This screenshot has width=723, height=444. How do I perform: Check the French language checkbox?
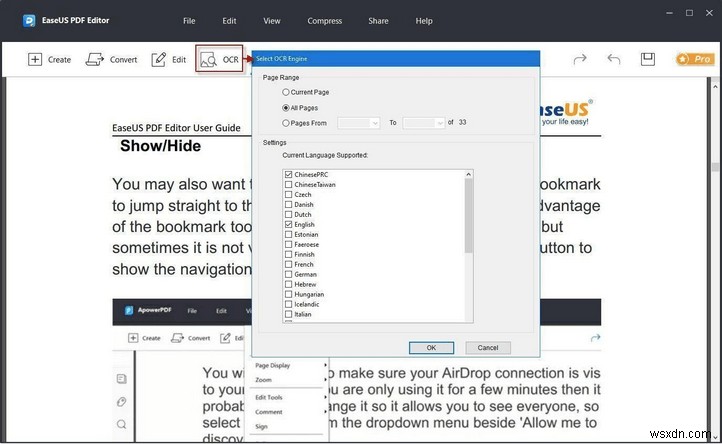289,264
